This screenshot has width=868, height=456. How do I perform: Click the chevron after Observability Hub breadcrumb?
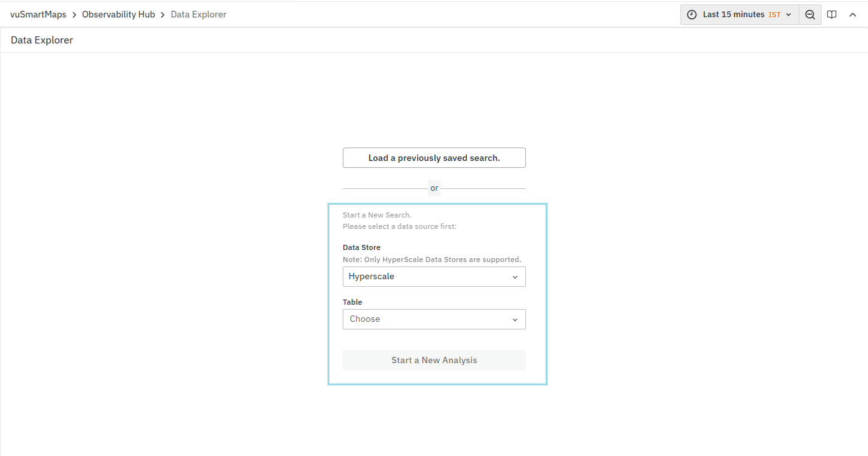163,15
